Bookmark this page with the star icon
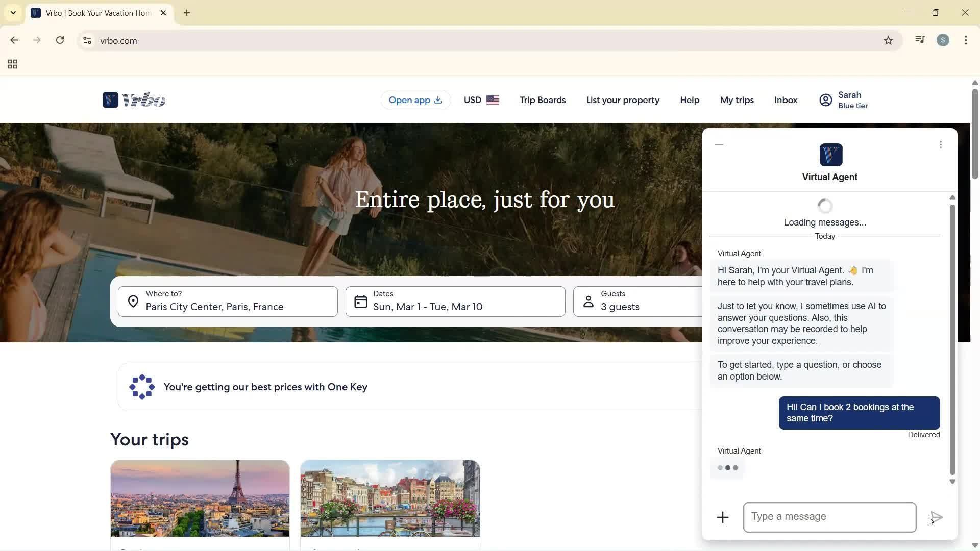 click(x=888, y=41)
